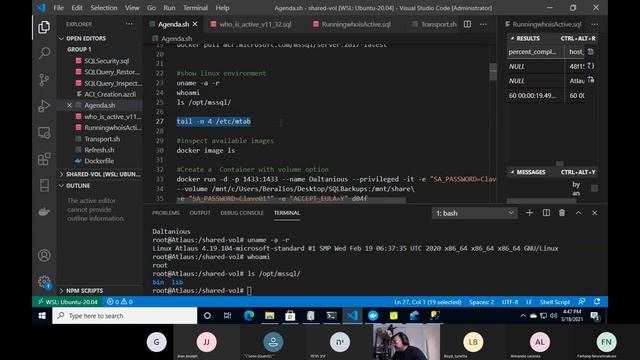Click the Type here to search box
Image resolution: width=640 pixels, height=360 pixels.
click(124, 316)
